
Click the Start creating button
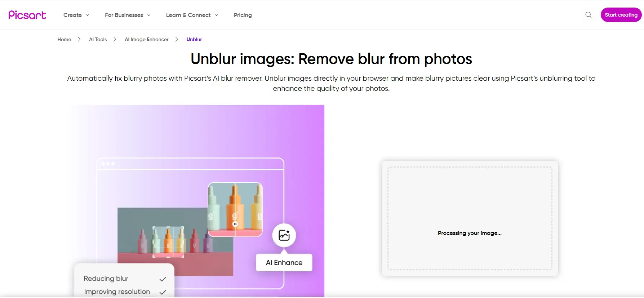(621, 15)
